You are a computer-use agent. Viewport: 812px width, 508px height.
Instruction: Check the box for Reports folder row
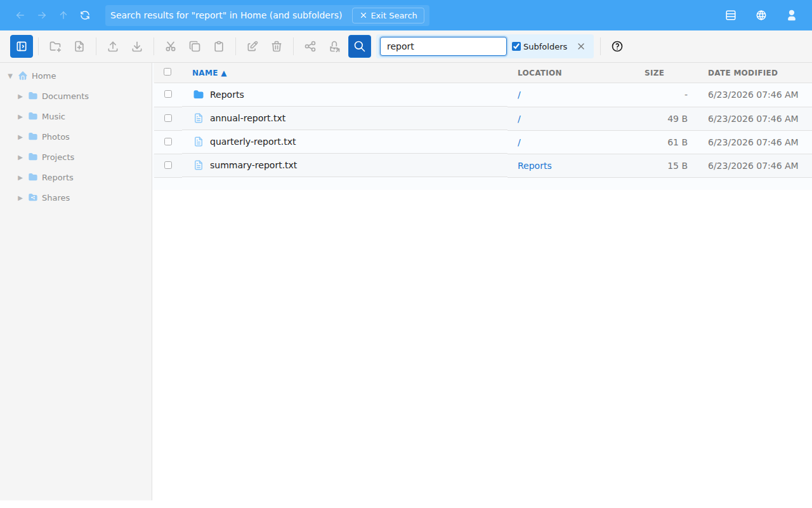click(x=168, y=94)
